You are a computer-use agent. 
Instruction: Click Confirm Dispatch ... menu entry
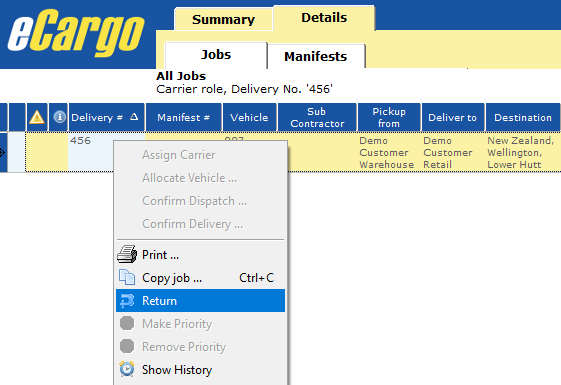coord(200,201)
